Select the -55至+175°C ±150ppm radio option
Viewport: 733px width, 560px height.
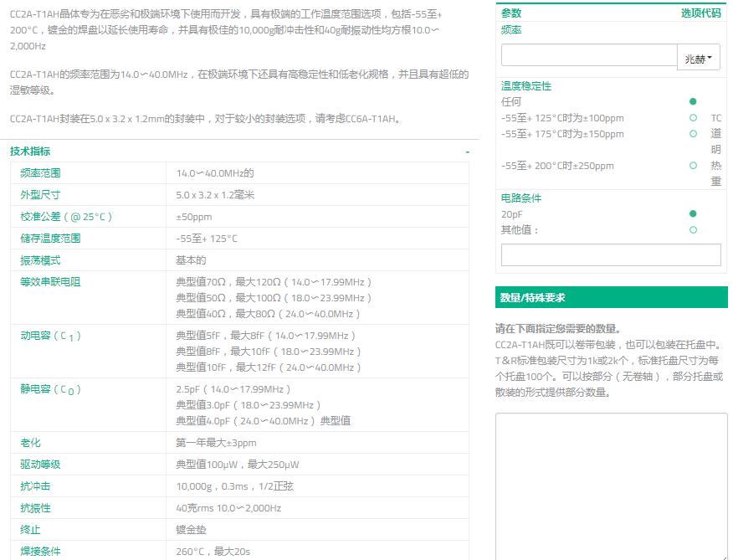point(693,134)
